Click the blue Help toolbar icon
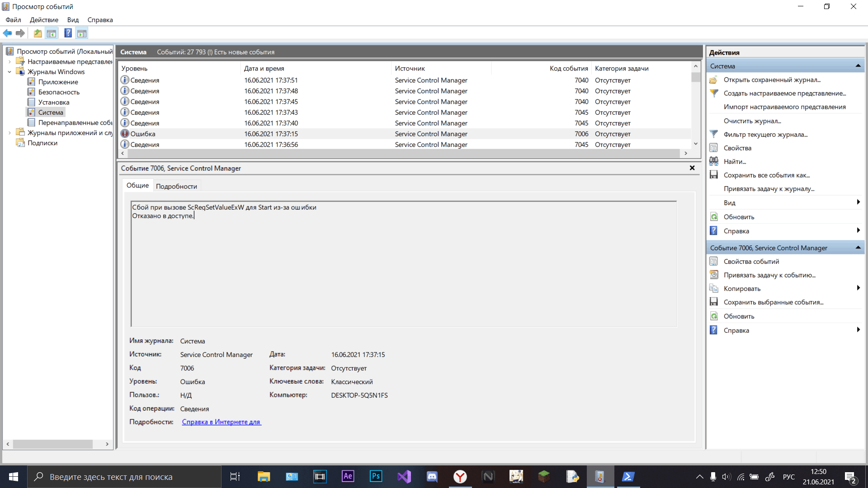Image resolution: width=868 pixels, height=488 pixels. (x=68, y=33)
